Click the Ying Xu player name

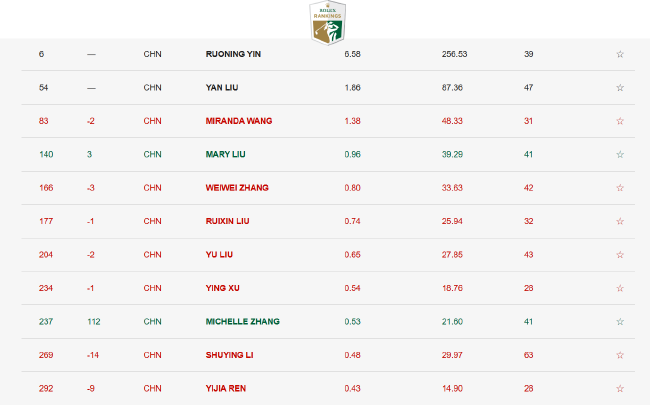[222, 288]
